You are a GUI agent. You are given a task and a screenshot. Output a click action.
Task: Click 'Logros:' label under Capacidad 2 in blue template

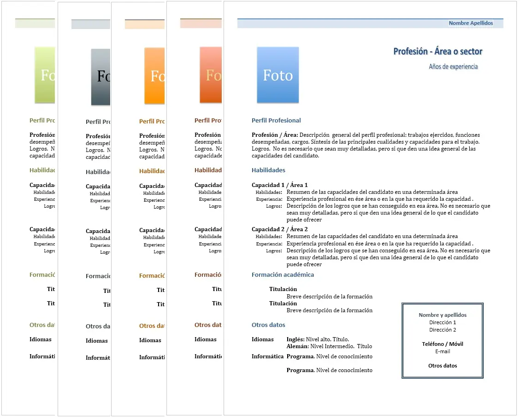pyautogui.click(x=273, y=251)
